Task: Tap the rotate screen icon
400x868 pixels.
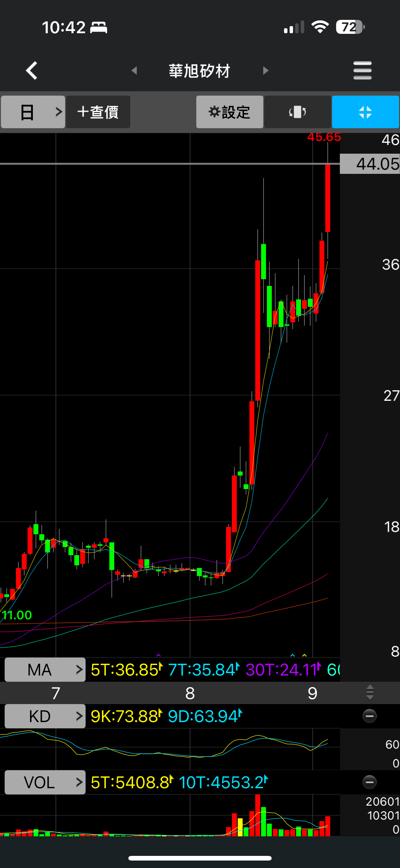Action: tap(297, 112)
